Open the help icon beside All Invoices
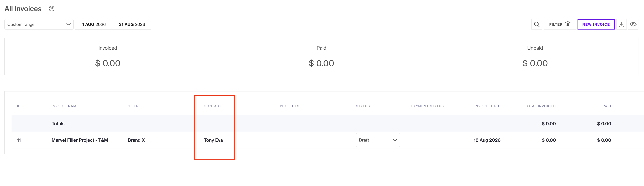Viewport: 644px width, 186px height. (51, 9)
